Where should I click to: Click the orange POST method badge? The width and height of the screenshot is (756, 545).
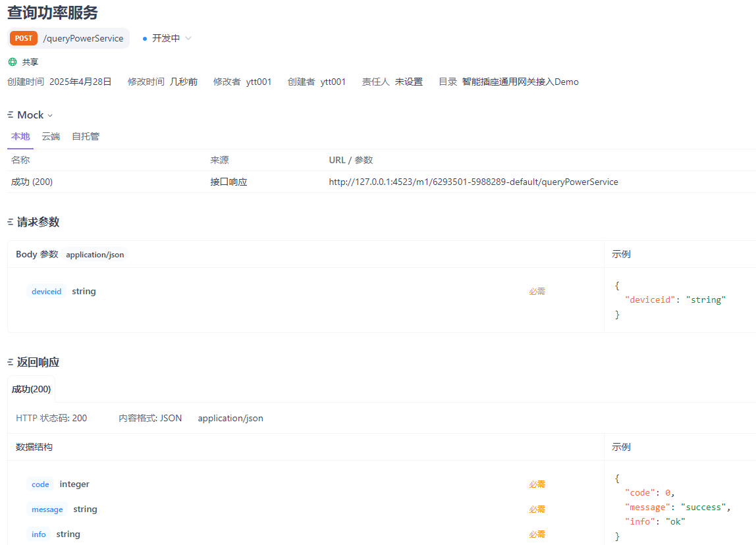point(24,38)
